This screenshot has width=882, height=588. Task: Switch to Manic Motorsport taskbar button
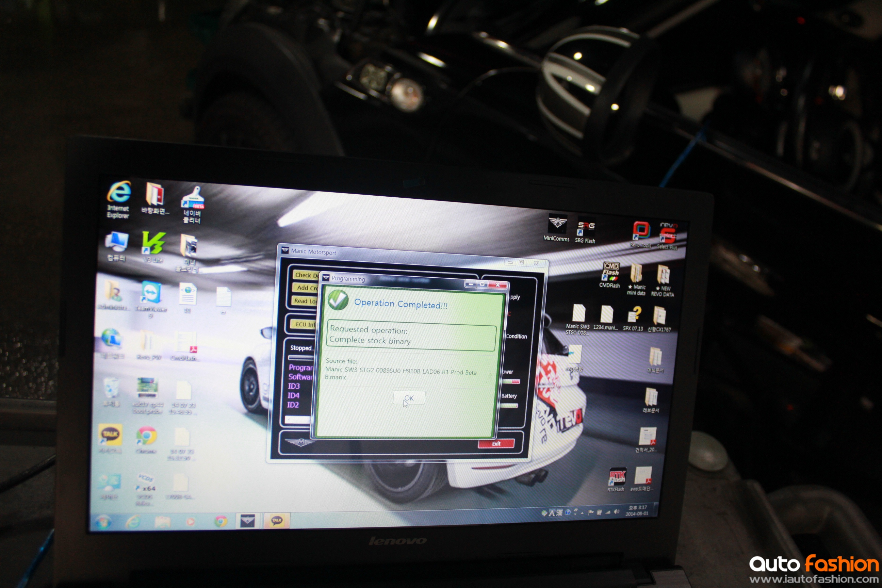(x=247, y=521)
